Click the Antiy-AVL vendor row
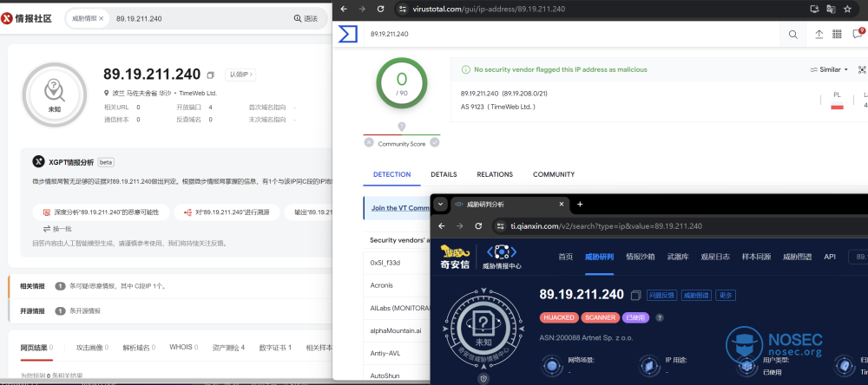This screenshot has width=868, height=385. 397,353
